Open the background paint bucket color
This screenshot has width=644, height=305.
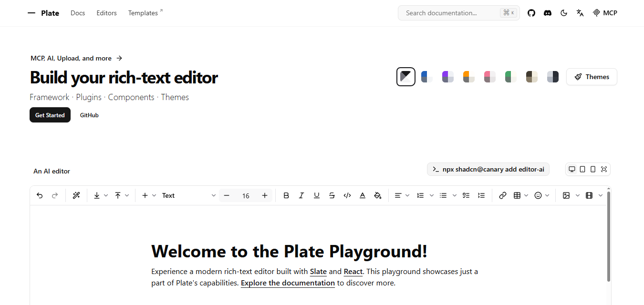378,195
